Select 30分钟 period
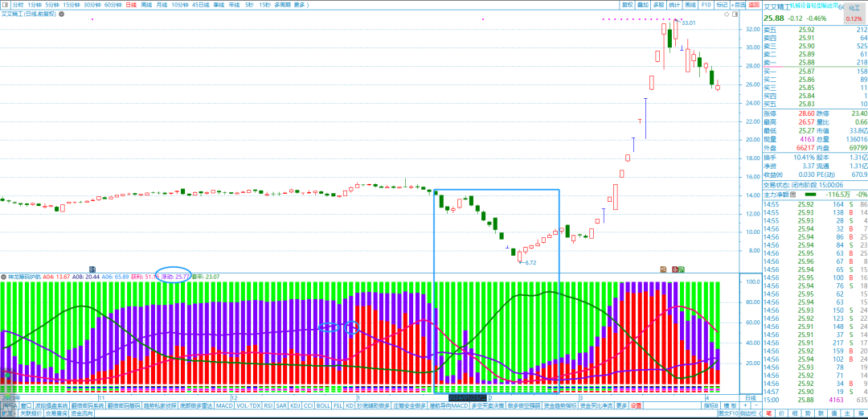This screenshot has height=419, width=868. click(x=92, y=5)
